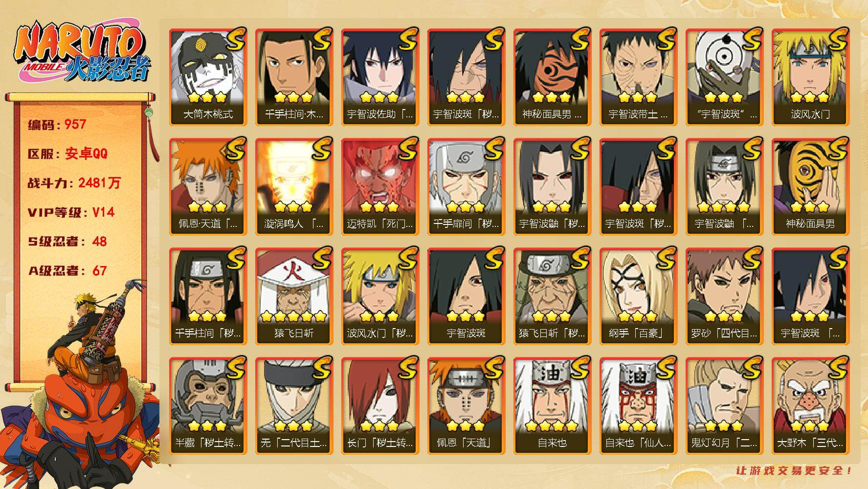Viewport: 868px width, 489px height.
Task: Select the 迈特凯「死门」 red card
Action: (380, 187)
